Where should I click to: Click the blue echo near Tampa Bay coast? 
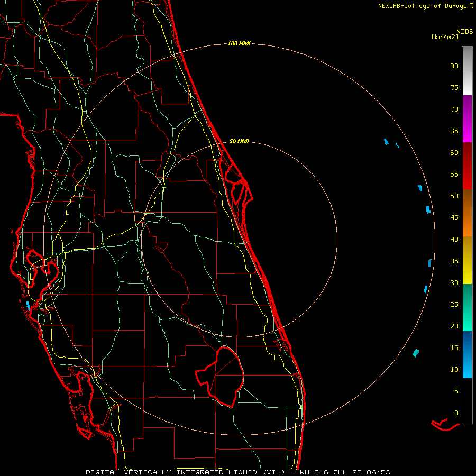point(28,306)
